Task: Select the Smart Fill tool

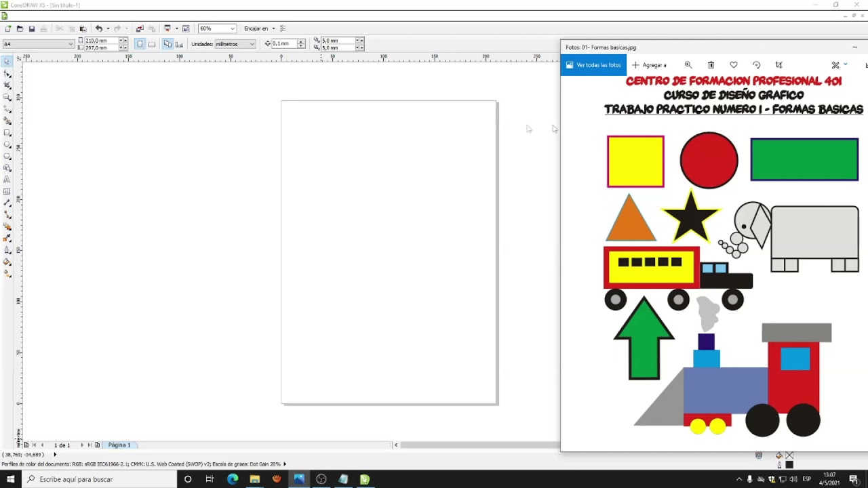Action: pyautogui.click(x=7, y=121)
